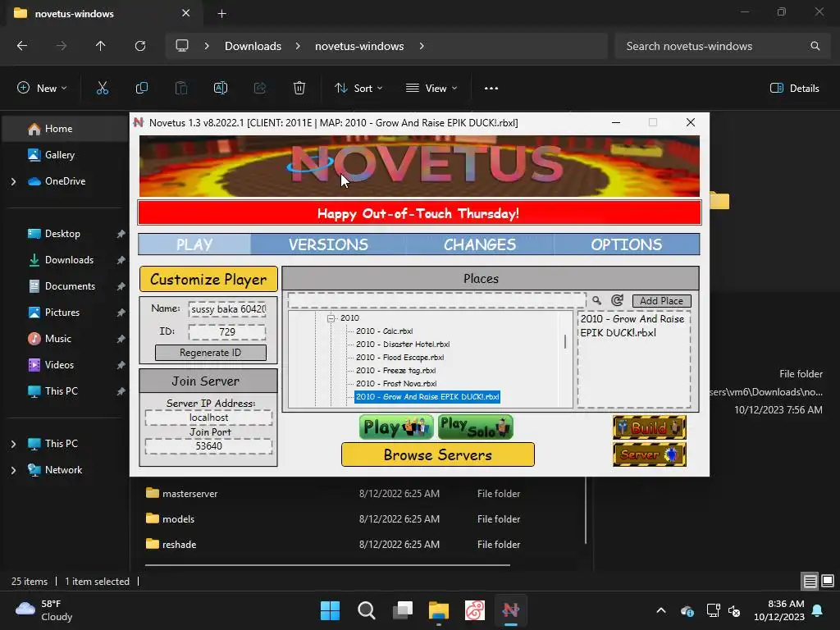Click the Rename icon in Explorer toolbar

[221, 89]
